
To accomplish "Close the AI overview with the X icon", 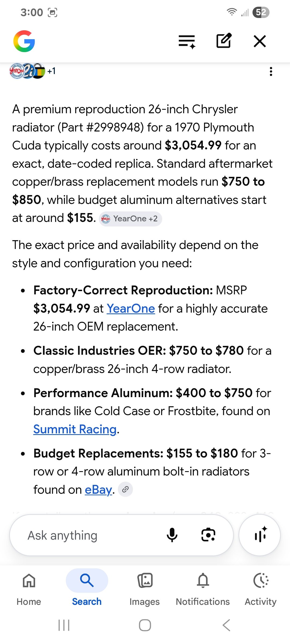I will tap(260, 41).
